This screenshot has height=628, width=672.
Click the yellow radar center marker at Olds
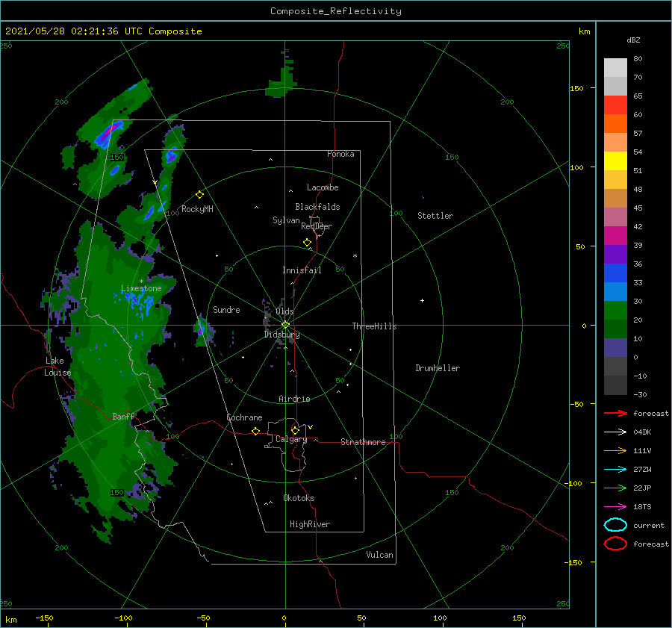pyautogui.click(x=285, y=325)
